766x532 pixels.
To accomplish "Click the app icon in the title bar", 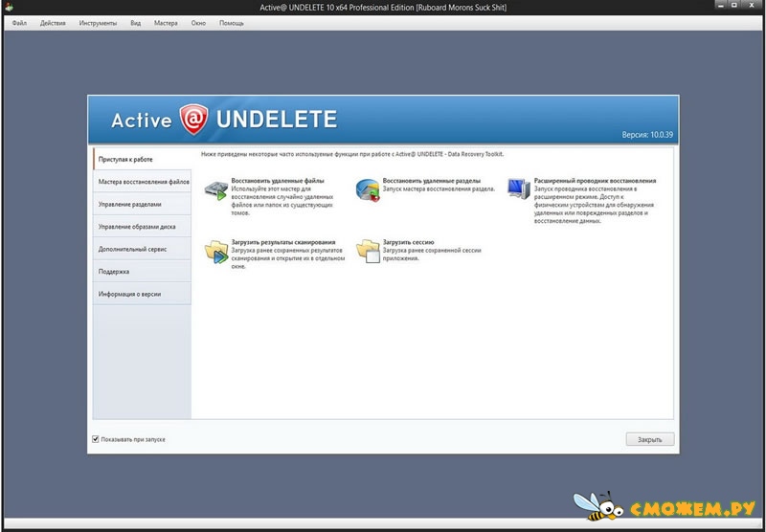I will pos(9,7).
